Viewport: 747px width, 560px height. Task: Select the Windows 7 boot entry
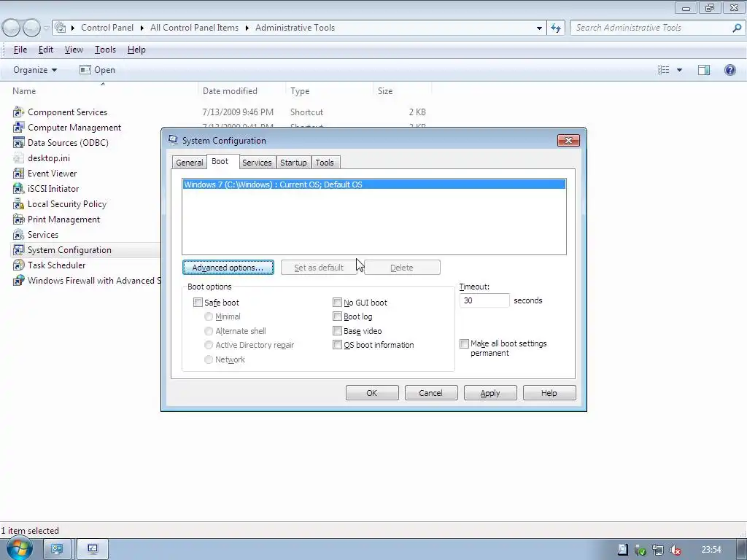(374, 184)
